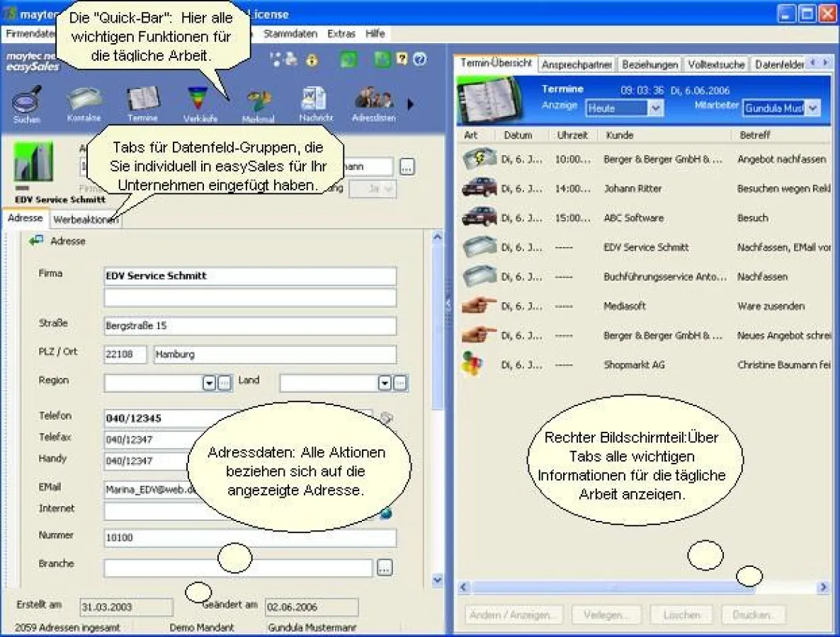840x637 pixels.
Task: Open the Extras menu
Action: click(341, 33)
